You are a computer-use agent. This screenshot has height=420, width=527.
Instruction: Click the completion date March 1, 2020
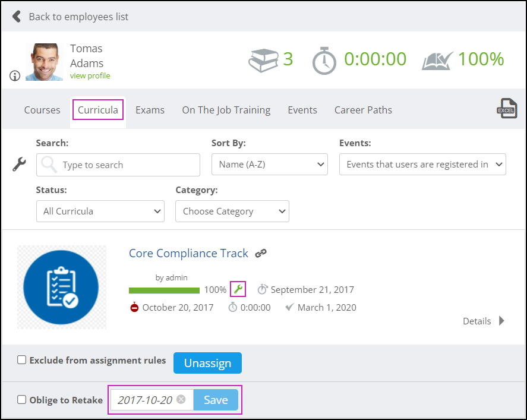[327, 308]
